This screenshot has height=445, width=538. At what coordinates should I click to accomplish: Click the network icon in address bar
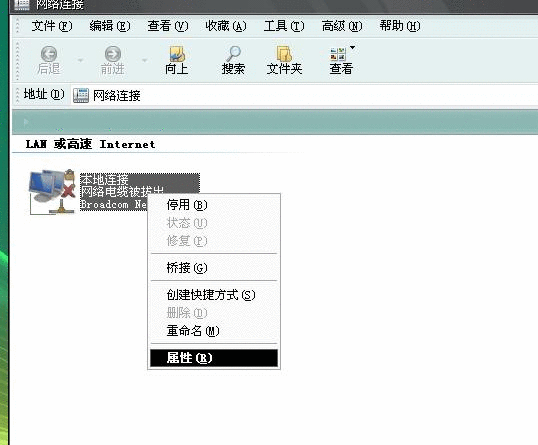[x=81, y=95]
